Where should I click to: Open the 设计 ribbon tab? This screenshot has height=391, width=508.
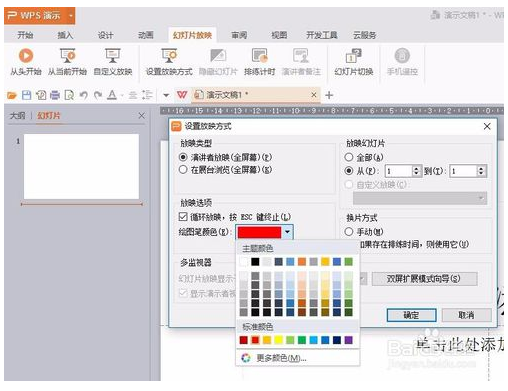point(106,35)
